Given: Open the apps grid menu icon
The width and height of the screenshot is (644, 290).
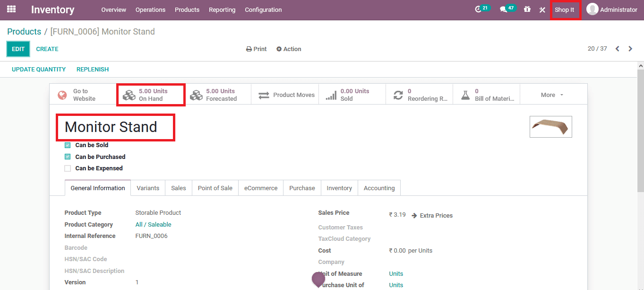Looking at the screenshot, I should click(x=11, y=9).
